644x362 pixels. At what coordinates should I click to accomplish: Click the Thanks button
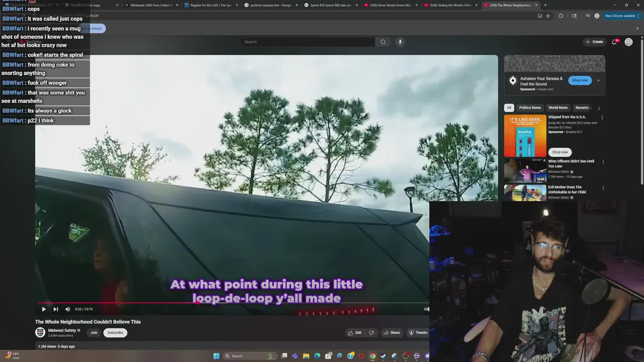pyautogui.click(x=418, y=332)
